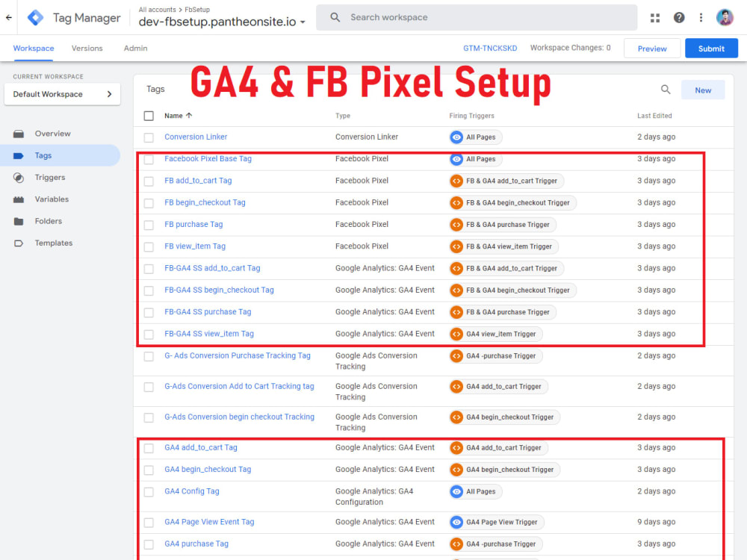
Task: Click the Triggers sidebar icon
Action: coord(19,178)
